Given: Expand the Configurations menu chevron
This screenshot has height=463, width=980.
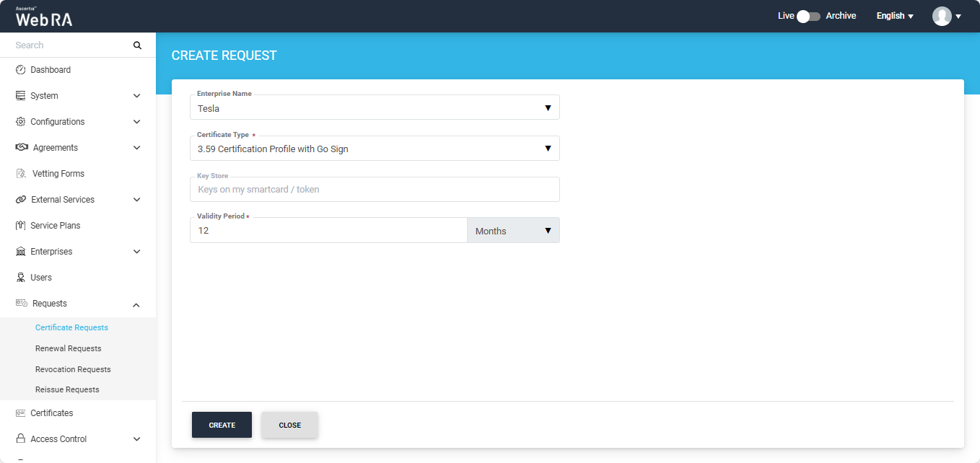Looking at the screenshot, I should point(137,122).
